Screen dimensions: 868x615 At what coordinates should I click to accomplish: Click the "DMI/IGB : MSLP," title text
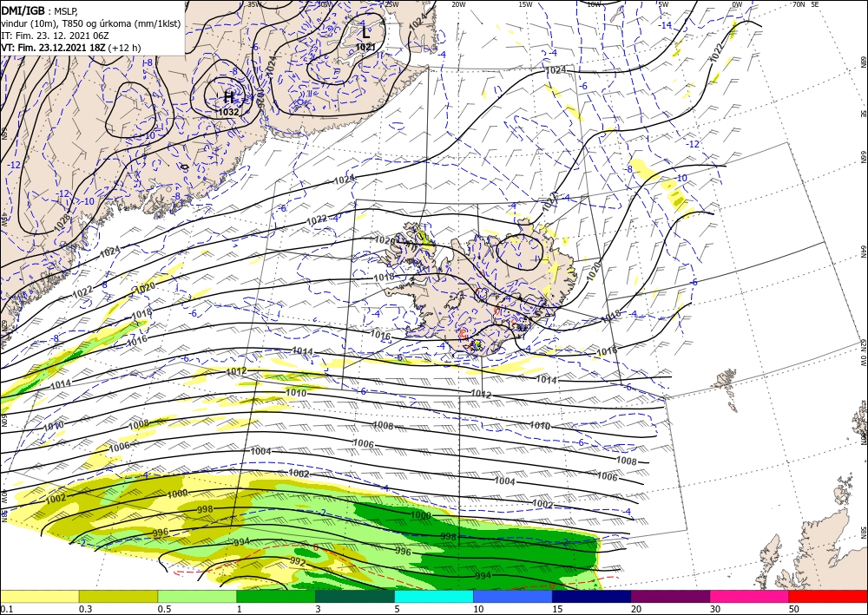click(x=39, y=10)
